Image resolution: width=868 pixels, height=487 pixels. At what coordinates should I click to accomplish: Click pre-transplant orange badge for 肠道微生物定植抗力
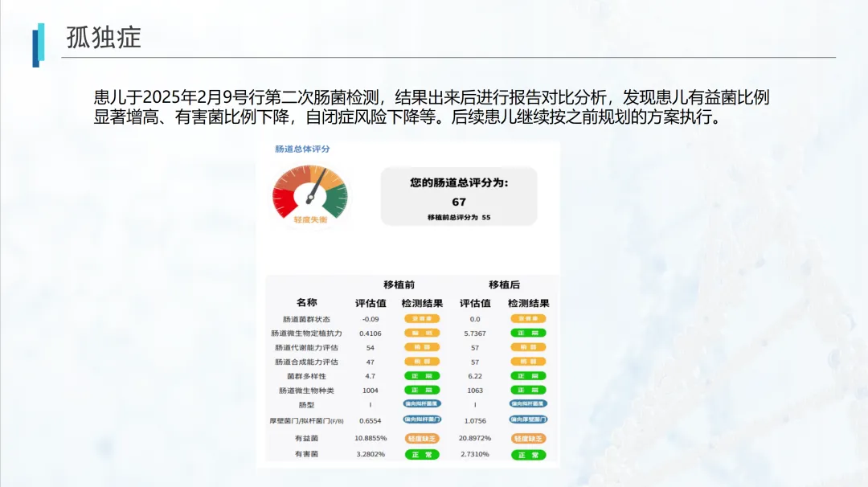click(x=422, y=333)
